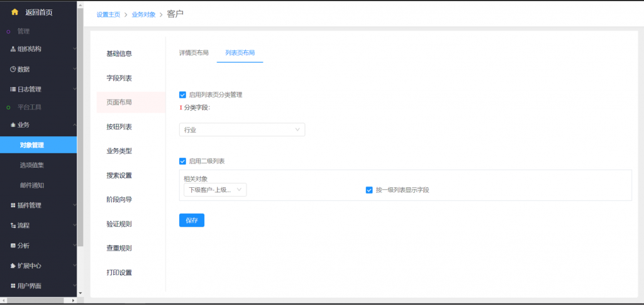Screen dimensions: 644x306
Task: Toggle the 启用二级列表 checkbox
Action: (x=182, y=161)
